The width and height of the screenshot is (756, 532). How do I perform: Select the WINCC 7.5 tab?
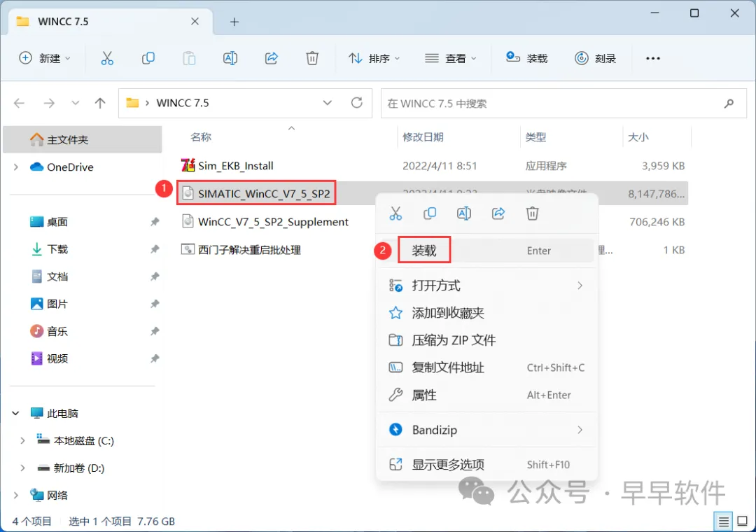coord(111,22)
